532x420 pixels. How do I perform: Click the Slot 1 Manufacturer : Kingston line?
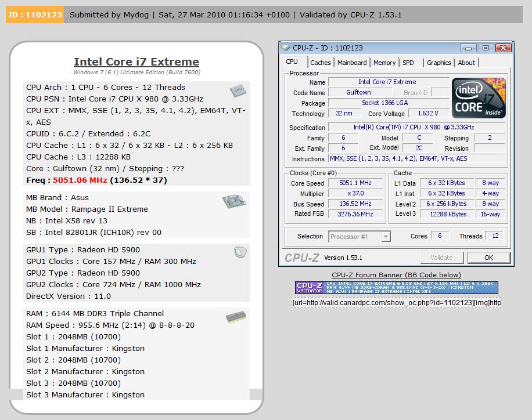click(x=85, y=349)
